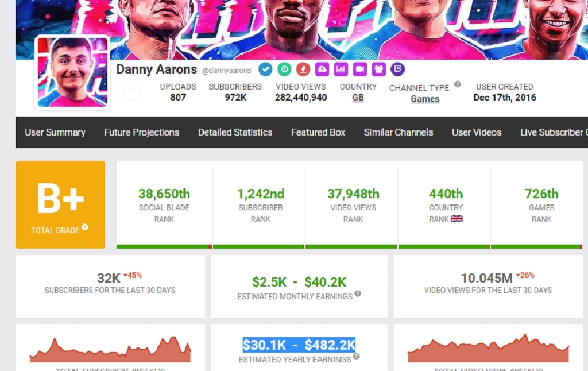Toggle the heart favorite beside the avatar

coord(133,95)
